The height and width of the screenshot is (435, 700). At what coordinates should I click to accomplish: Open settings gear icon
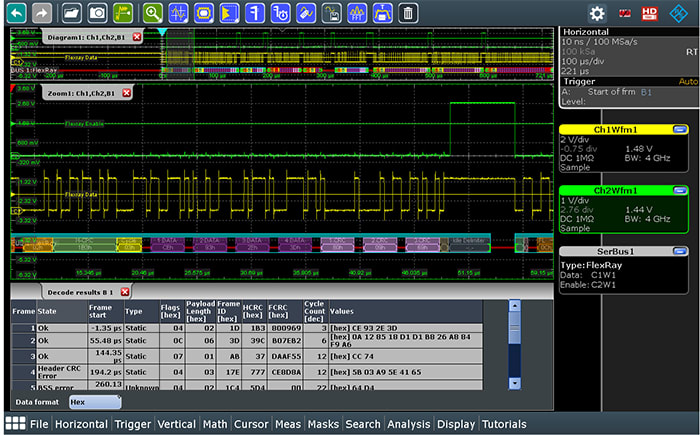(x=597, y=13)
